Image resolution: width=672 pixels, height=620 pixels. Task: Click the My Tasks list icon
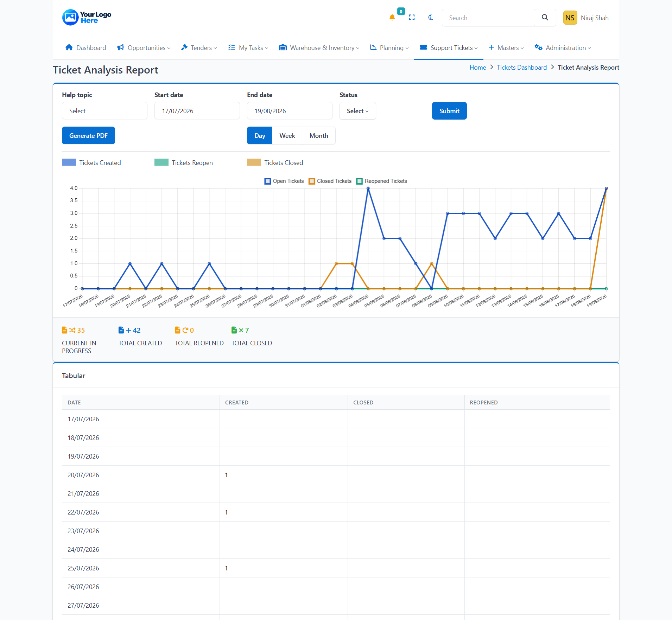(x=232, y=47)
